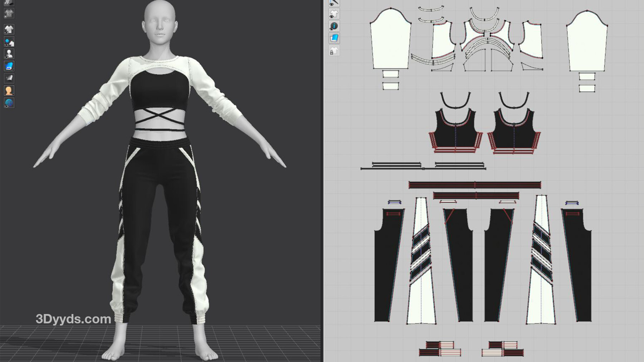
Task: Toggle 2D pattern visibility via the T-shirt eye icon
Action: point(334,14)
